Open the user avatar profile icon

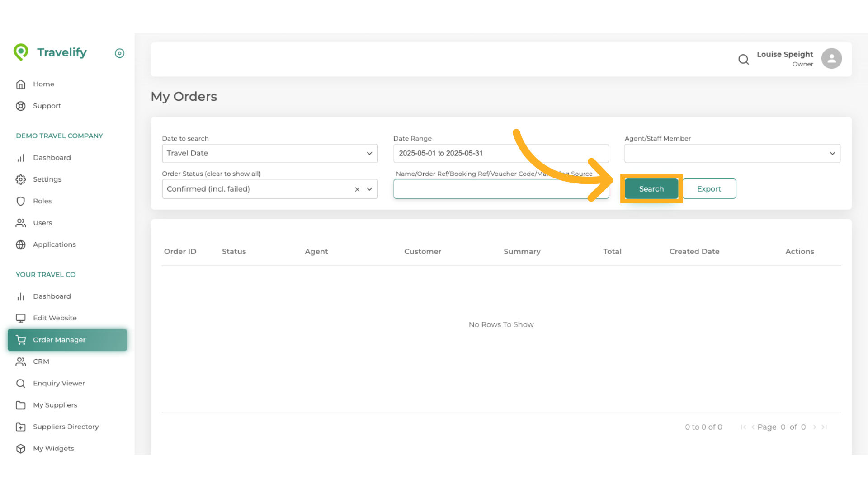pos(831,59)
